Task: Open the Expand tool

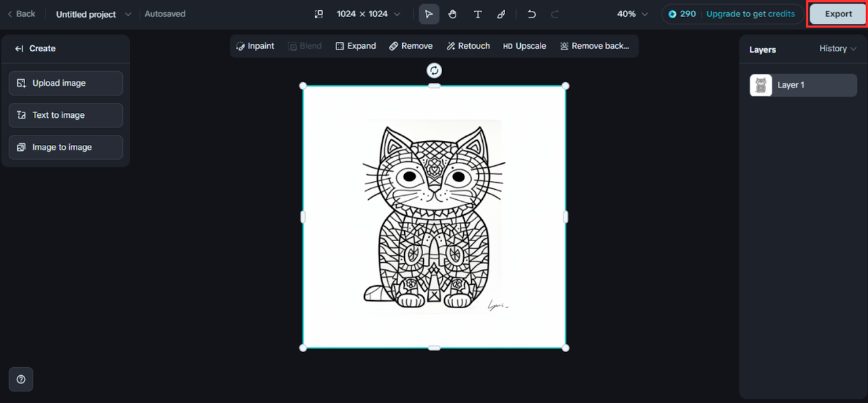Action: 355,46
